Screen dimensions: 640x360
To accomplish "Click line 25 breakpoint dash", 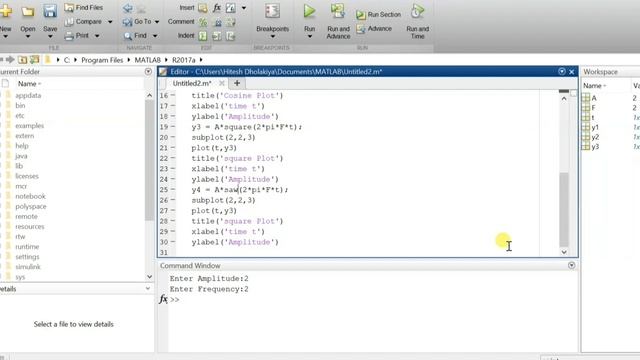I will pos(173,190).
